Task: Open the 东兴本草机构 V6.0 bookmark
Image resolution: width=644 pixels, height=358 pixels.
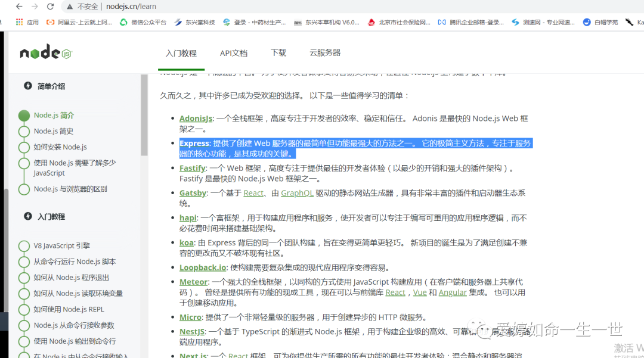Action: [327, 22]
